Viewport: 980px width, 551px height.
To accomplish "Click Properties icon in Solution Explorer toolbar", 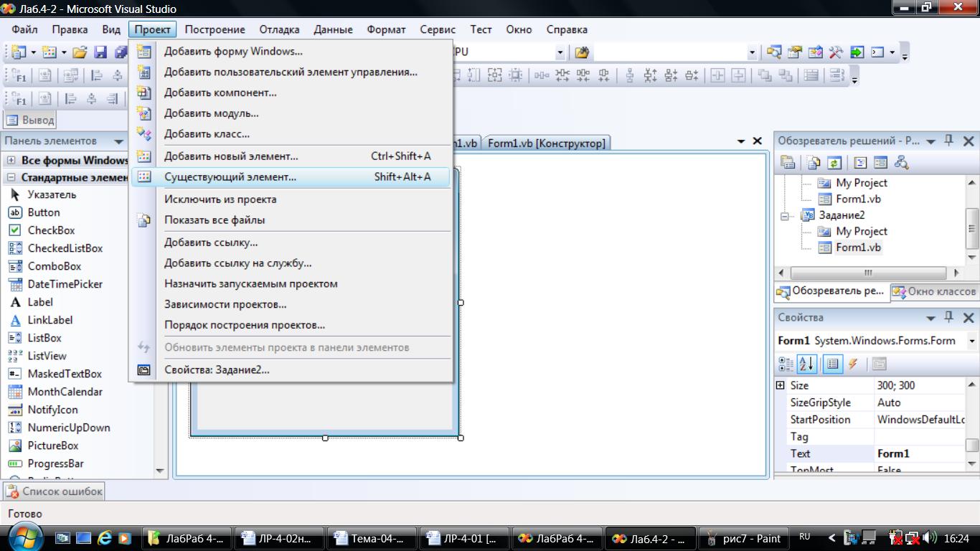I will click(x=787, y=163).
